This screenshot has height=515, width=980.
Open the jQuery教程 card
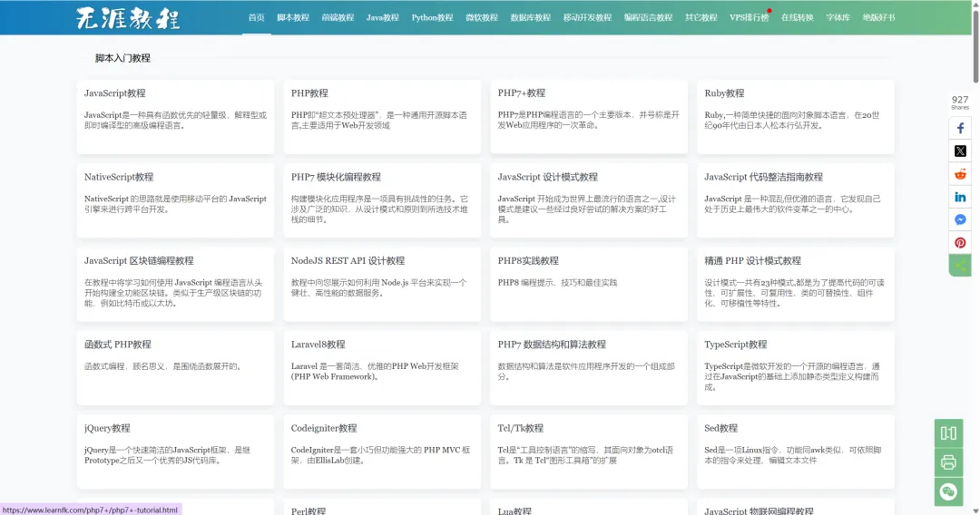[x=176, y=452]
